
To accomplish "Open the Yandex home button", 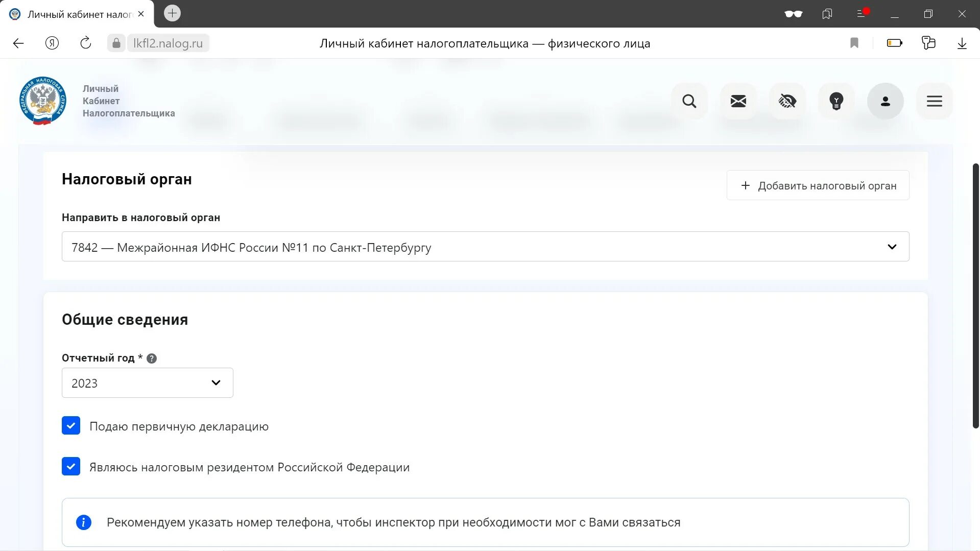I will tap(52, 43).
